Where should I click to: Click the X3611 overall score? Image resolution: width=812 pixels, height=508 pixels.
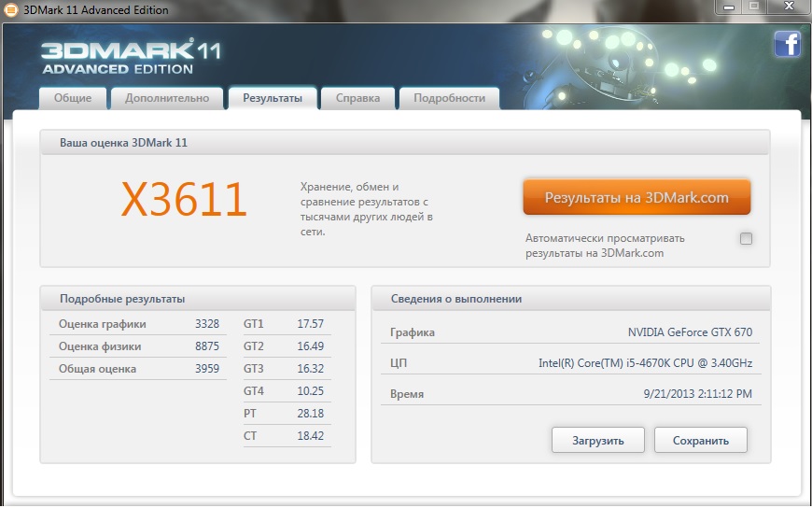[184, 199]
